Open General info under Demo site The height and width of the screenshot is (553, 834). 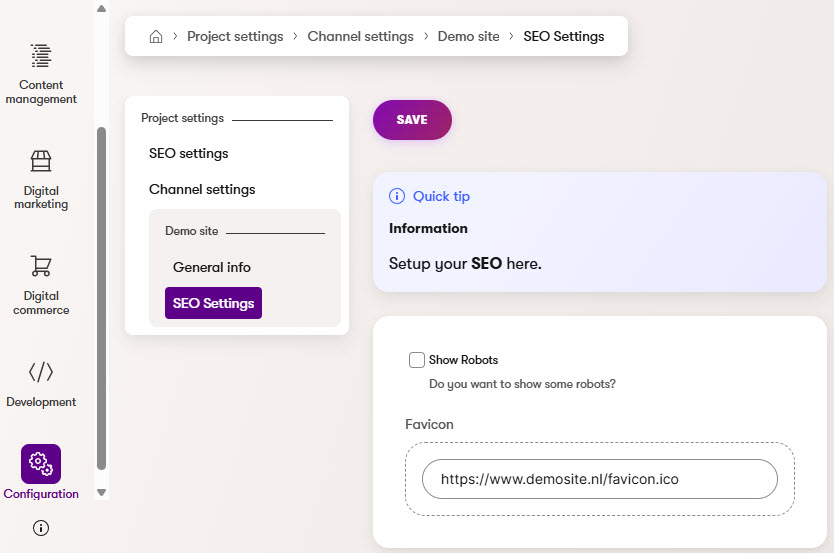click(212, 267)
